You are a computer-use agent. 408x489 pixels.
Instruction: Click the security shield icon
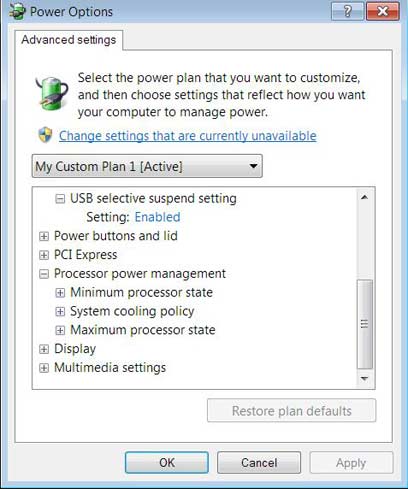(45, 135)
